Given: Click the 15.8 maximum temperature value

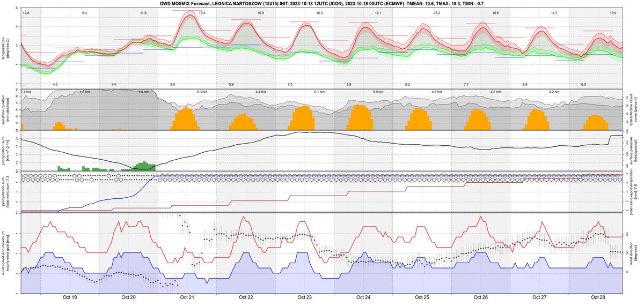Looking at the screenshot, I should coord(495,12).
